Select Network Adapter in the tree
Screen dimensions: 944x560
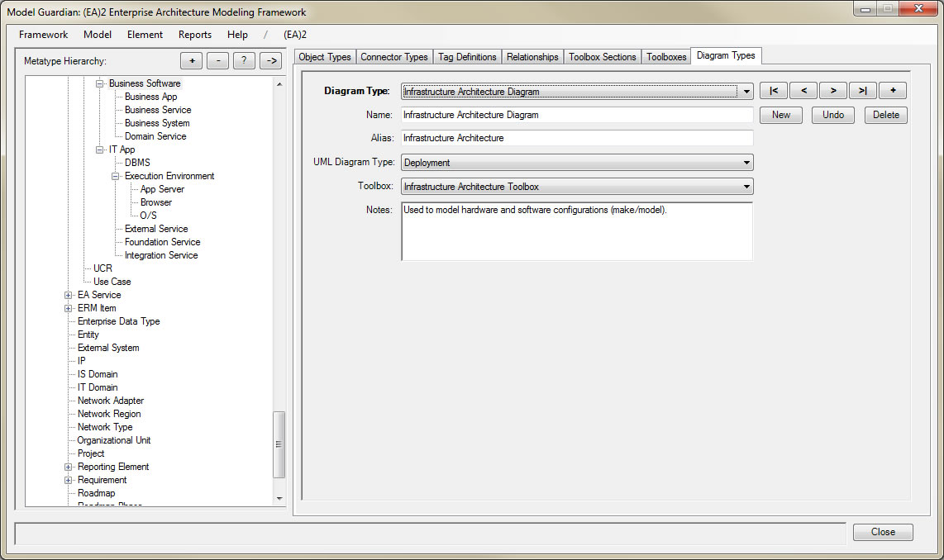(x=111, y=401)
